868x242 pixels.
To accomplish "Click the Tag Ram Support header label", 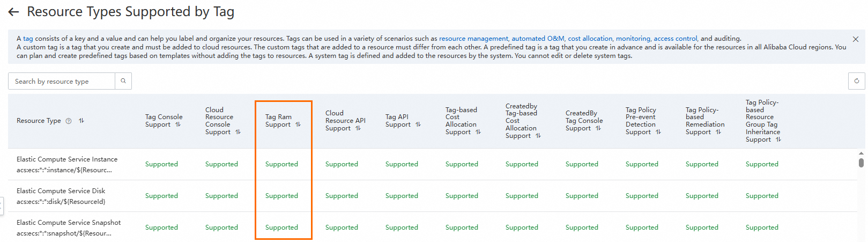I will pos(279,121).
